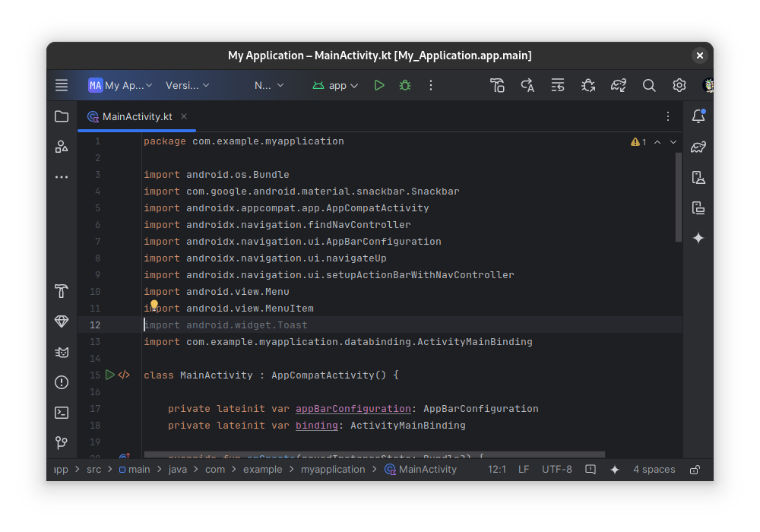Open Settings via the gear icon
The height and width of the screenshot is (532, 760).
[x=679, y=85]
